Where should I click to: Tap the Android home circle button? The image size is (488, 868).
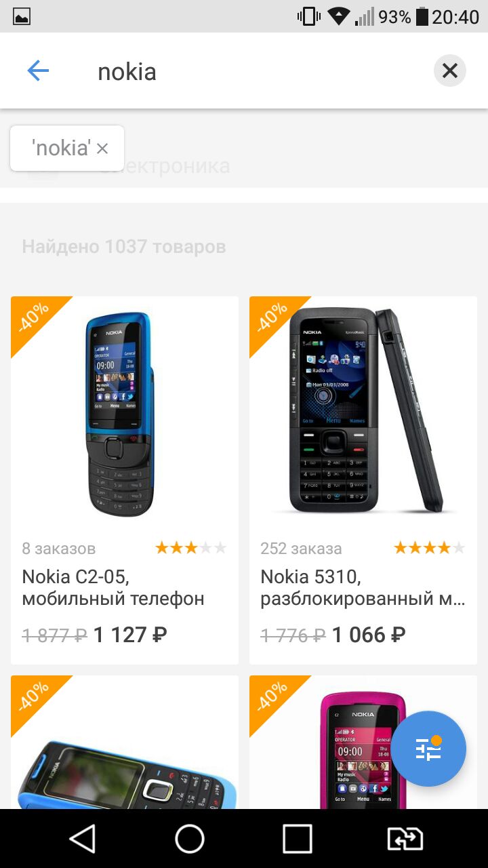pyautogui.click(x=190, y=839)
